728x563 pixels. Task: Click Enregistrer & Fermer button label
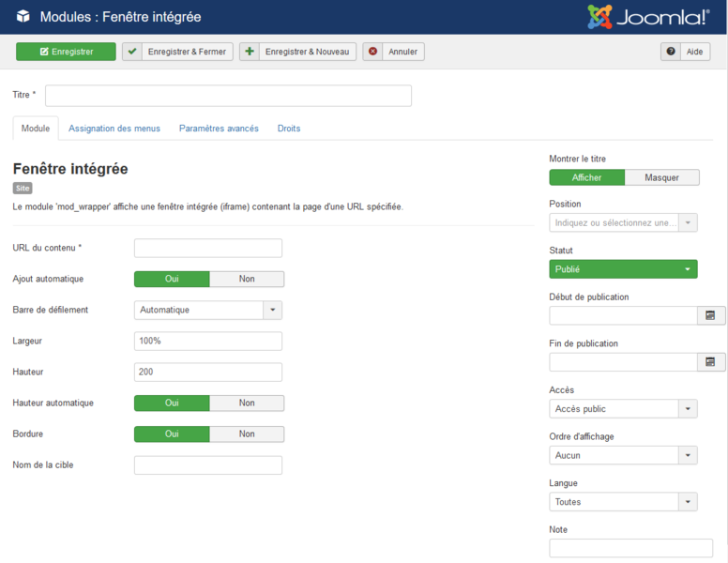[x=187, y=52]
